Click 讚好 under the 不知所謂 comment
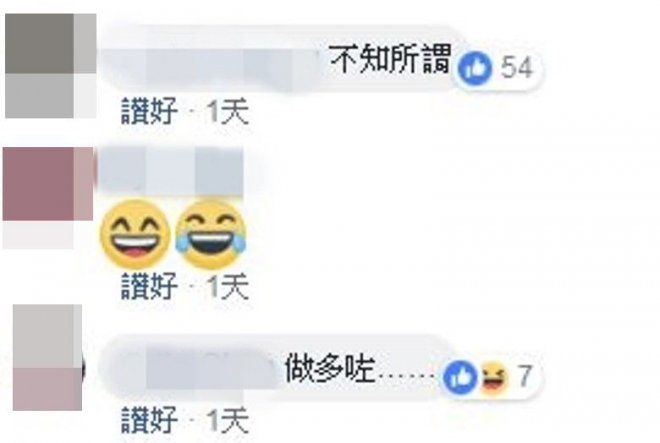Viewport: 660px width, 443px height. coord(149,111)
